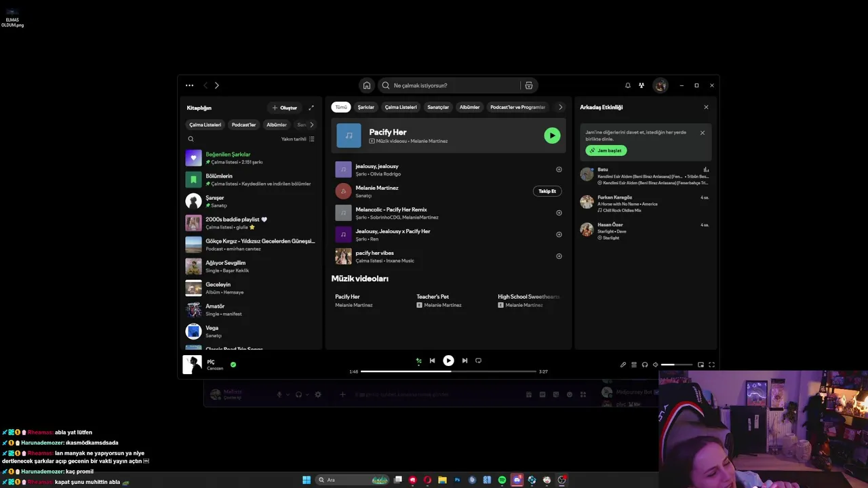Enter fullscreen player view
This screenshot has width=868, height=488.
(x=712, y=365)
